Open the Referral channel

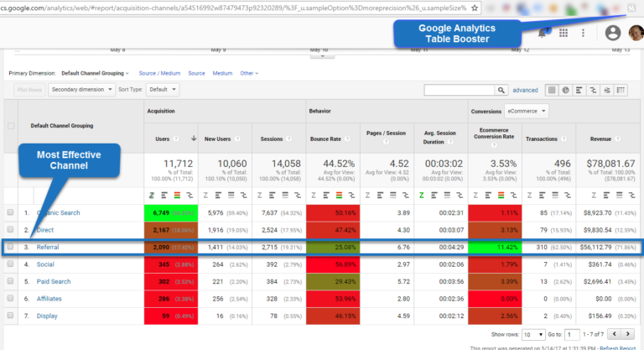(48, 247)
